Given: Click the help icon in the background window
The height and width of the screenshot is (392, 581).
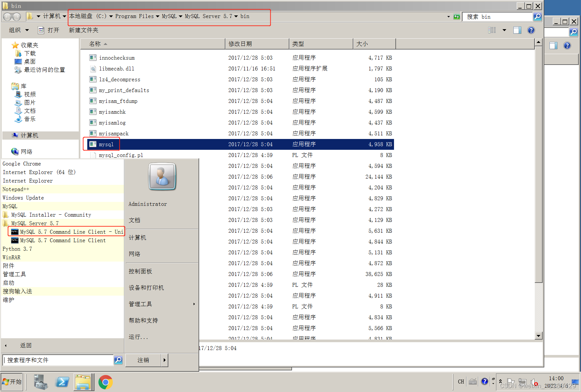Looking at the screenshot, I should (567, 46).
